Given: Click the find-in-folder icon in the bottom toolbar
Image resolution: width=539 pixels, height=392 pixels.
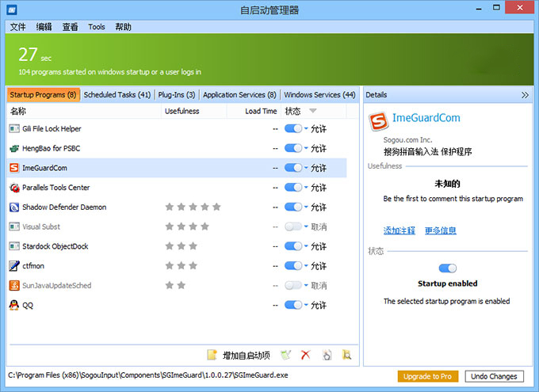Looking at the screenshot, I should (x=347, y=355).
